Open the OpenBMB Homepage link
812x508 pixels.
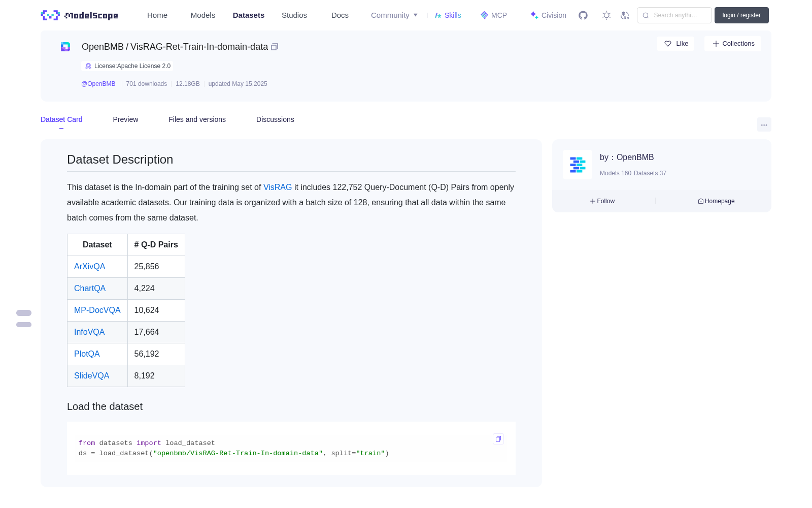click(x=716, y=201)
